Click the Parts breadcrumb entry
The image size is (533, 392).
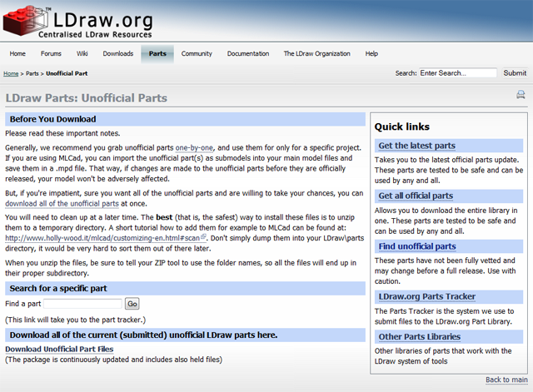click(32, 73)
